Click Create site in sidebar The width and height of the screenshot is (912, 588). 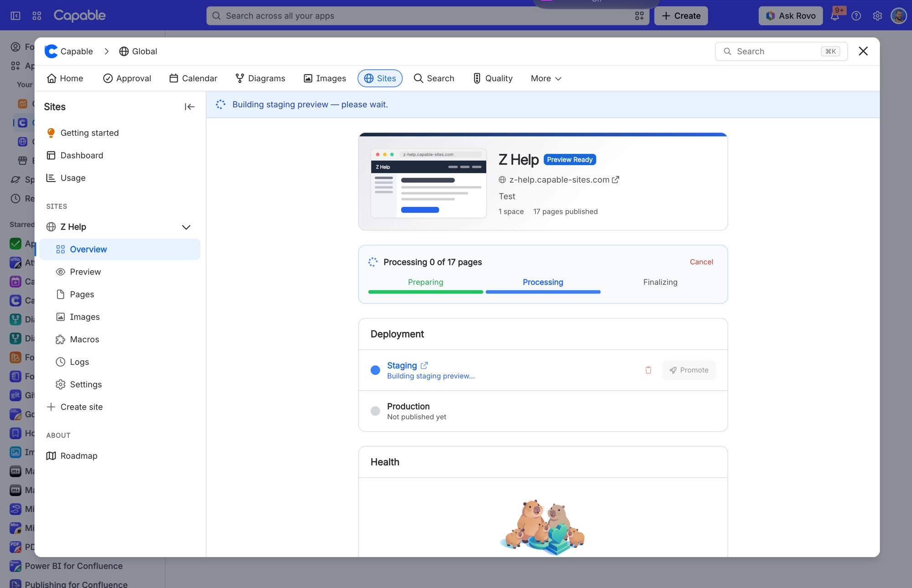[x=119, y=407]
